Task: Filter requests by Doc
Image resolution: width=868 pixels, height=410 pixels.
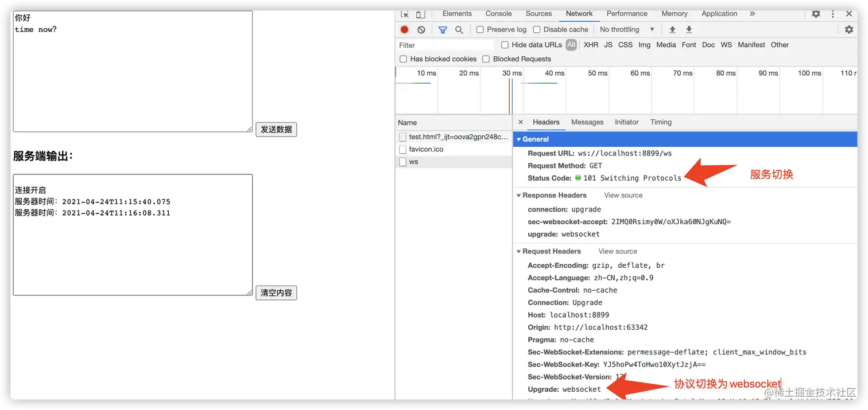Action: coord(708,45)
